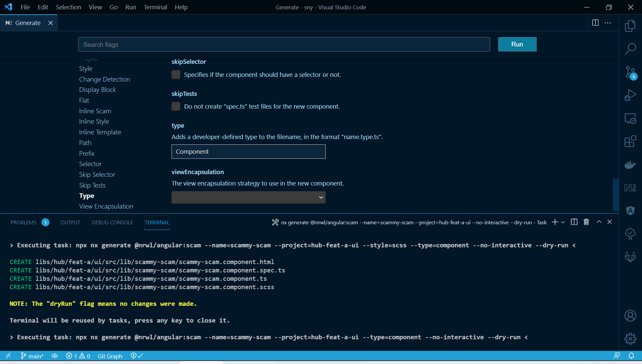Jump to View Encapsulation in the flag list
642x364 pixels.
point(106,206)
